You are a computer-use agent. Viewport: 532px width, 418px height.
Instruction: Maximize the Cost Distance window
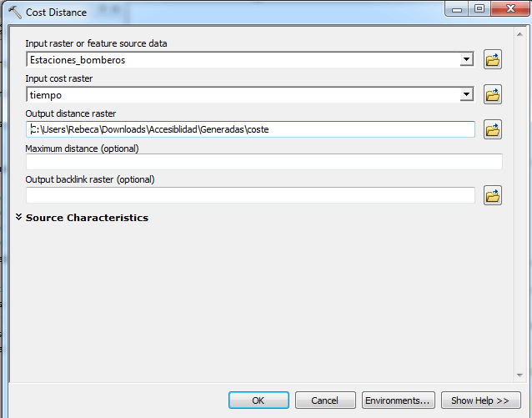pyautogui.click(x=479, y=10)
